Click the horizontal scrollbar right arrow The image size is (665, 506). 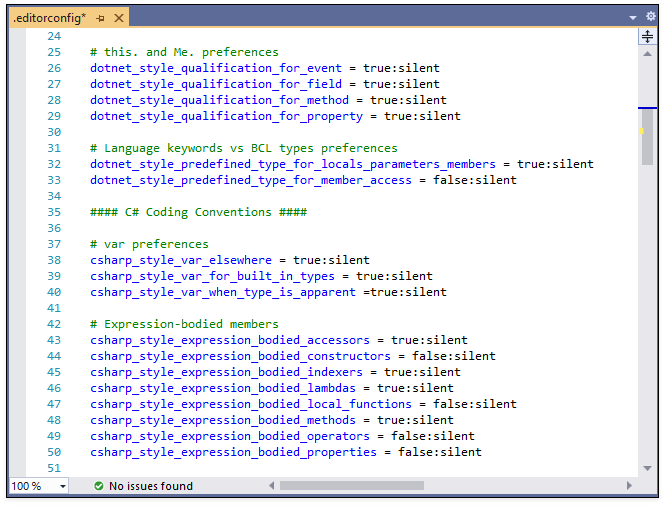pos(629,486)
